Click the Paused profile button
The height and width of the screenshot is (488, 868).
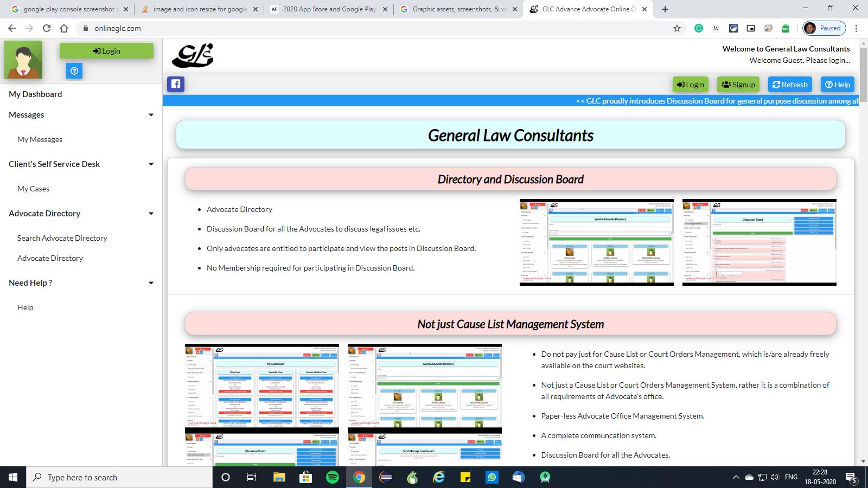824,28
